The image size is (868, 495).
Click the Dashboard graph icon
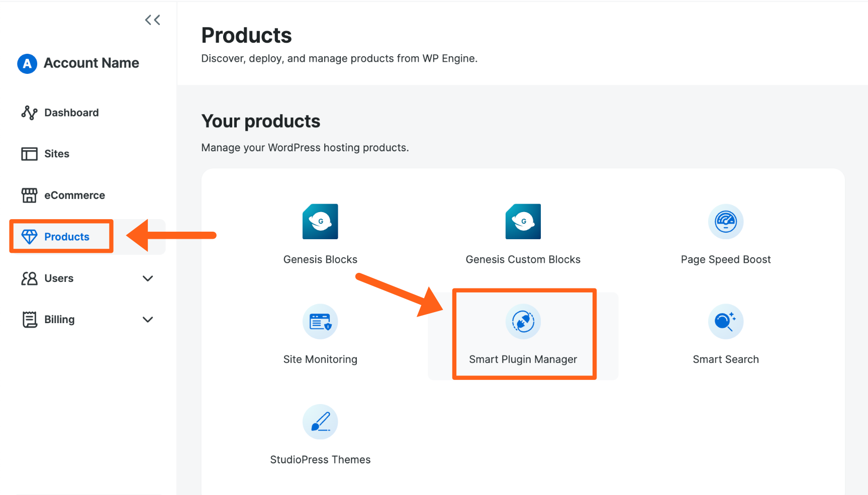(x=30, y=113)
